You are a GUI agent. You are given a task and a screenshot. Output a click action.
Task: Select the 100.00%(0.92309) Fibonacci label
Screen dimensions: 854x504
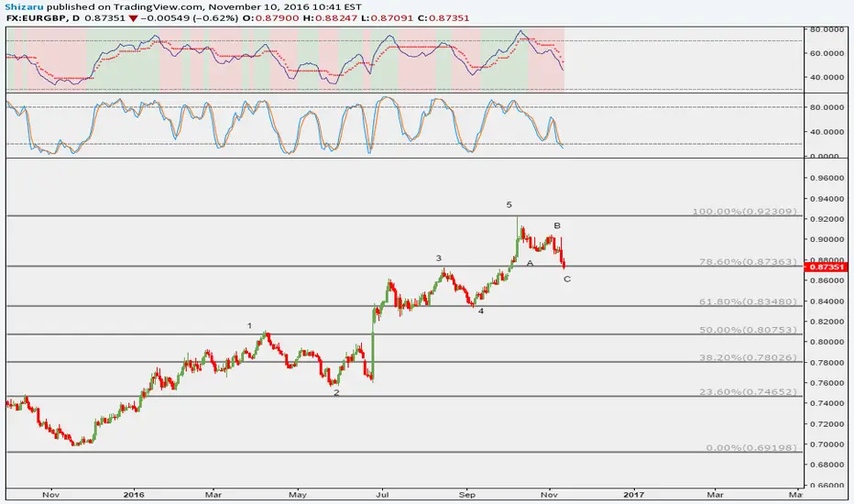coord(745,212)
